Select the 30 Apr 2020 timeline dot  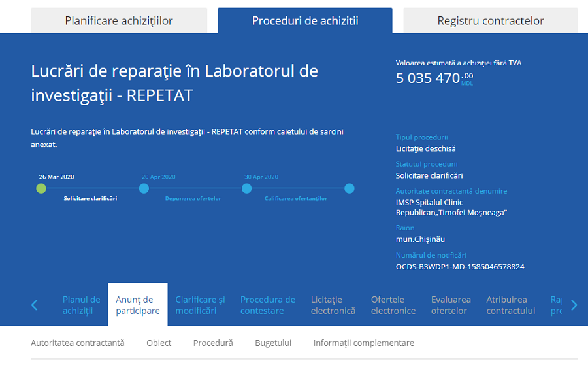[247, 188]
